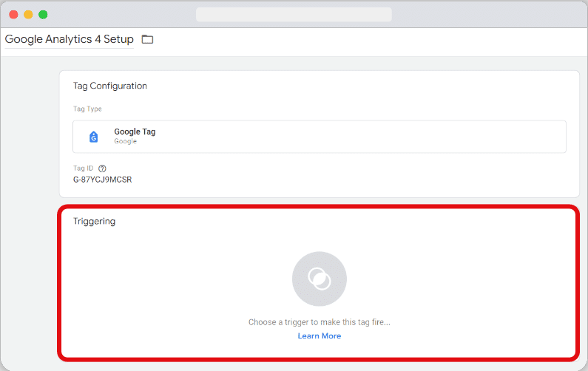
Task: Minimize the window with yellow button
Action: pyautogui.click(x=28, y=15)
